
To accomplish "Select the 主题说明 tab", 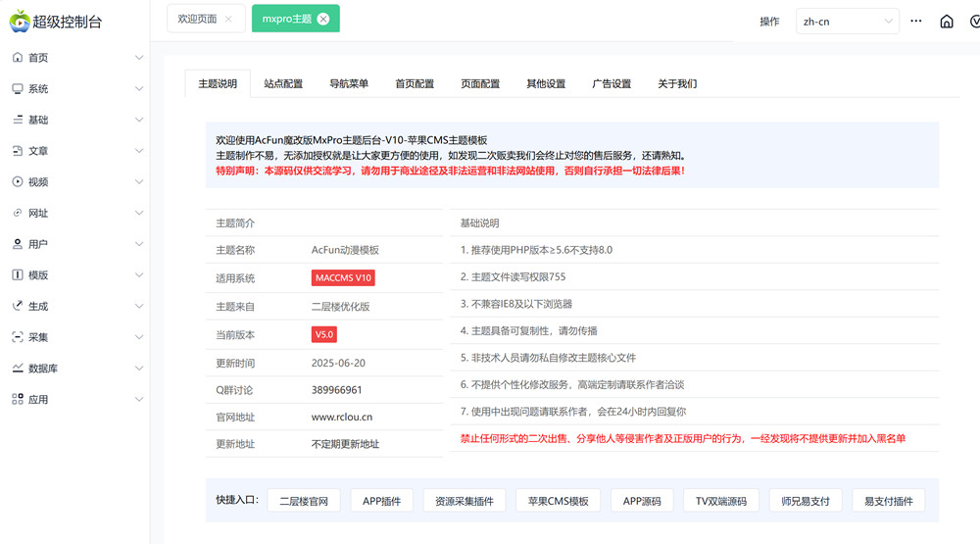I will [218, 83].
